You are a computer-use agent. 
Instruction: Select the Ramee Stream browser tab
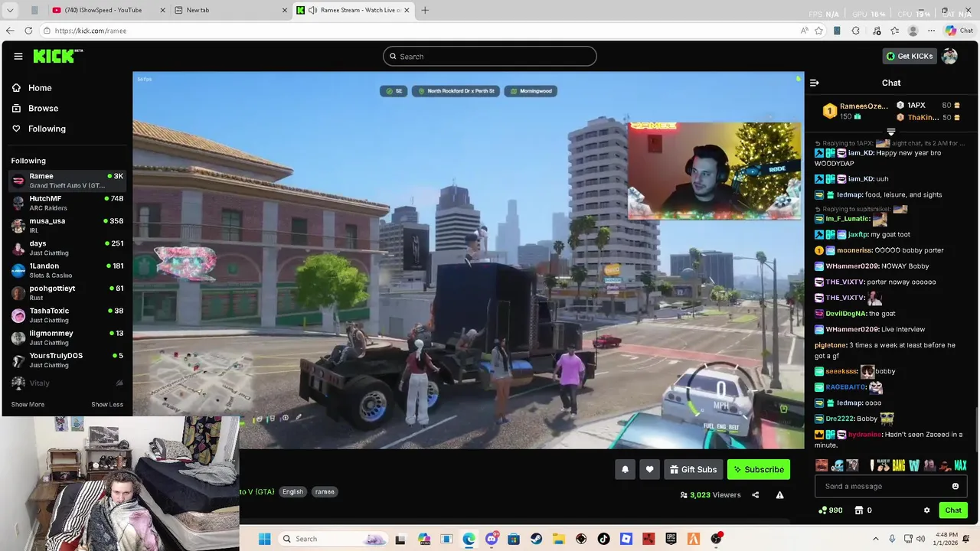[354, 10]
